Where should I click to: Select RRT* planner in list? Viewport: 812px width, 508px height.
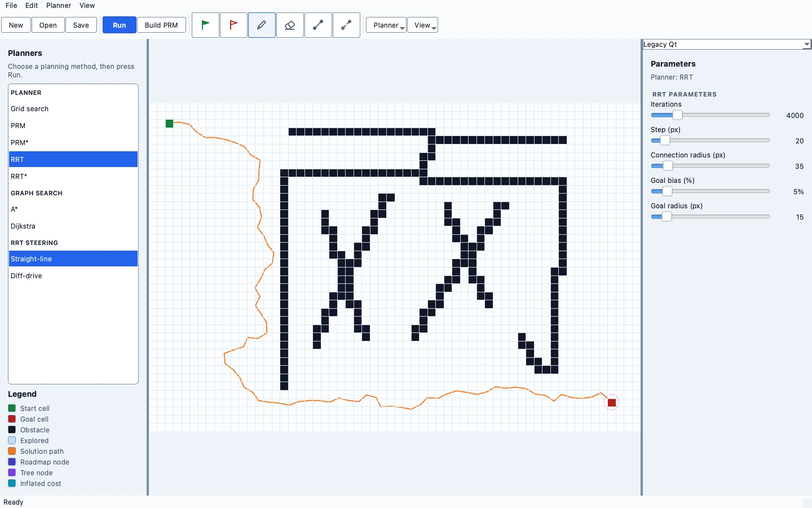point(73,177)
